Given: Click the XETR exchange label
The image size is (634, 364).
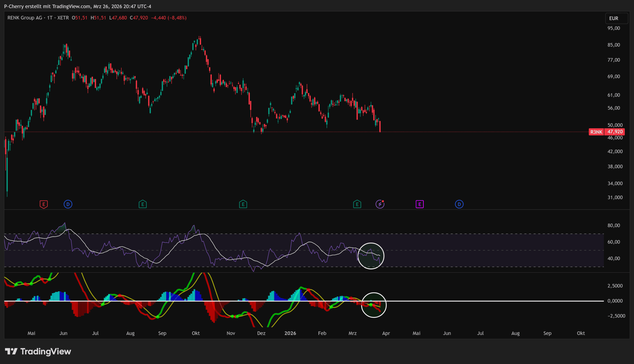Looking at the screenshot, I should click(x=63, y=18).
